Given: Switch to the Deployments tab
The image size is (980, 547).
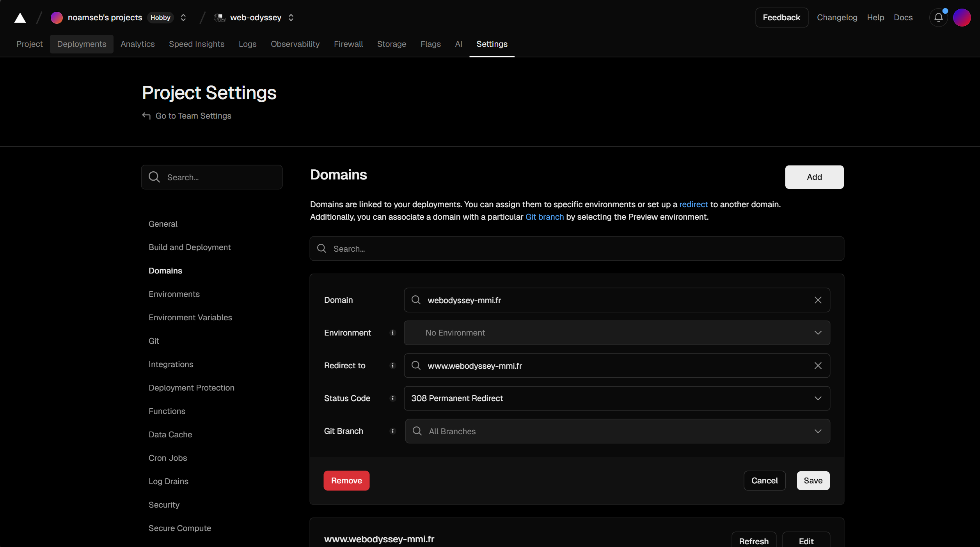Looking at the screenshot, I should 82,44.
